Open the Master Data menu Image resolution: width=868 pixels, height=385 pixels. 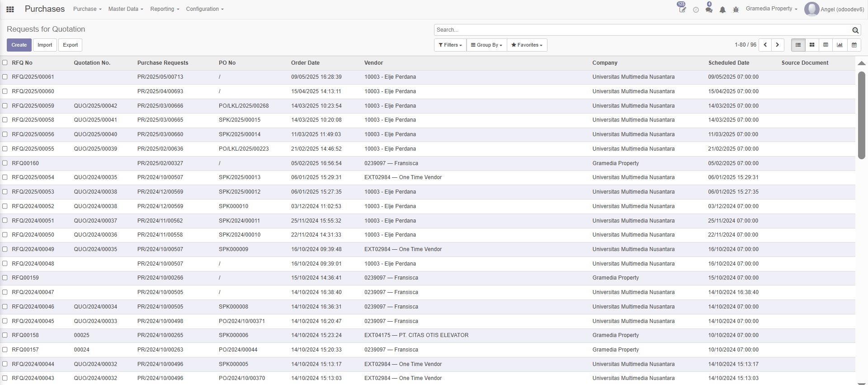[126, 9]
